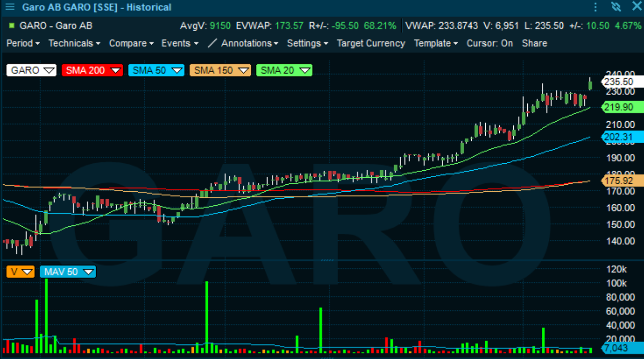
Task: Click the GARO - Garo AB instrument name
Action: [56, 26]
